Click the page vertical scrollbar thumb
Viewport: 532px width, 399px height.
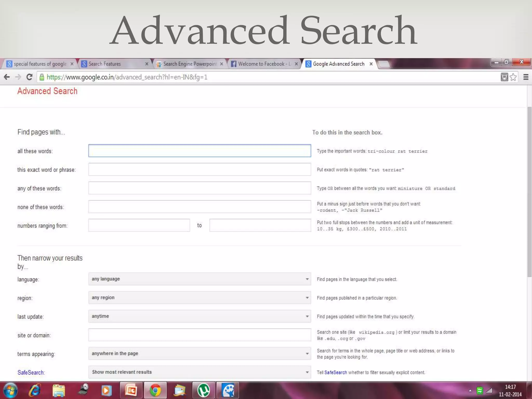[x=529, y=192]
